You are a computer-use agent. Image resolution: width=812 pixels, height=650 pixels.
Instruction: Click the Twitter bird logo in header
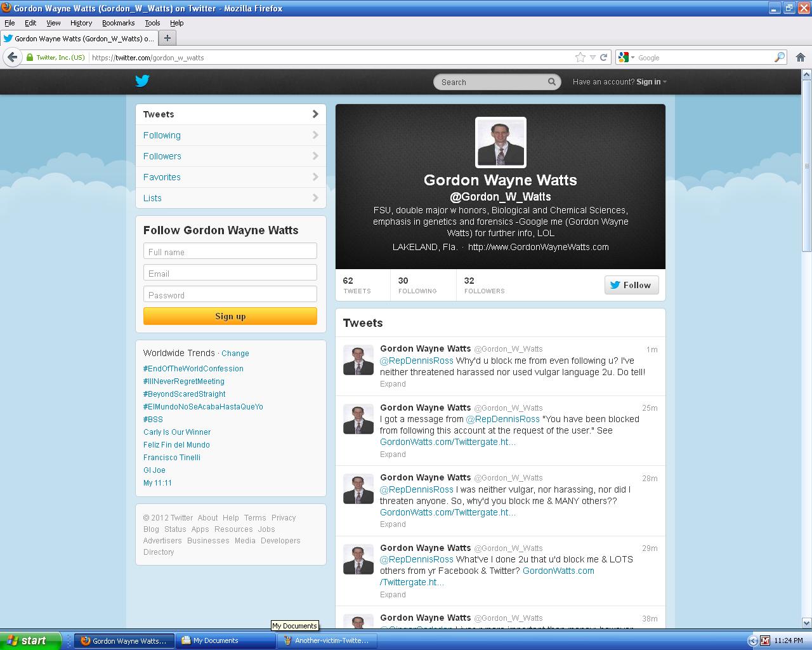142,81
